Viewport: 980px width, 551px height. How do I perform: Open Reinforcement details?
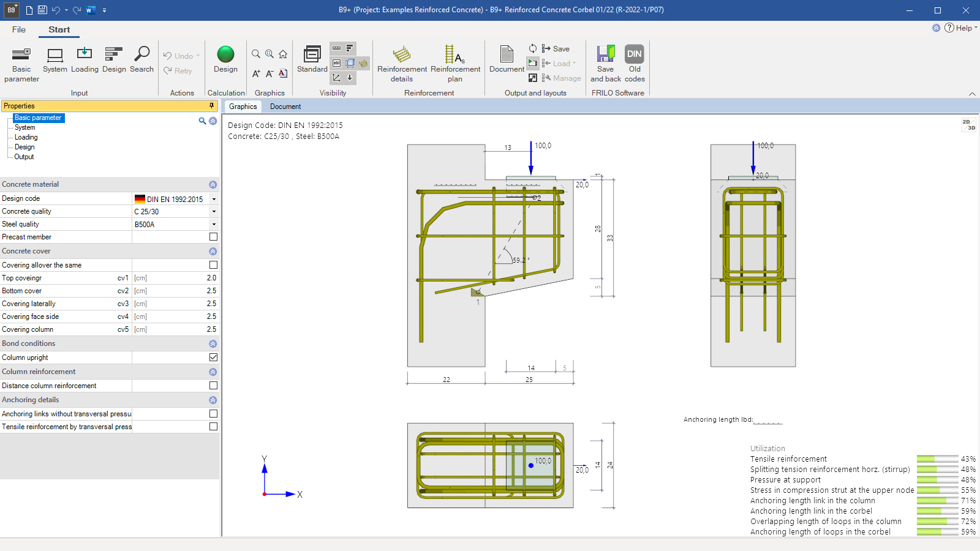point(402,64)
